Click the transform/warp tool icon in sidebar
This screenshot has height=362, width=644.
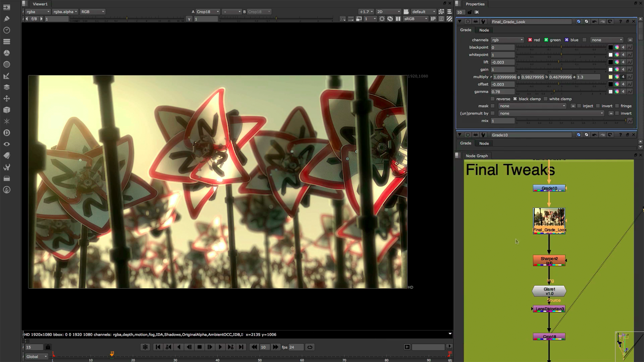[6, 98]
